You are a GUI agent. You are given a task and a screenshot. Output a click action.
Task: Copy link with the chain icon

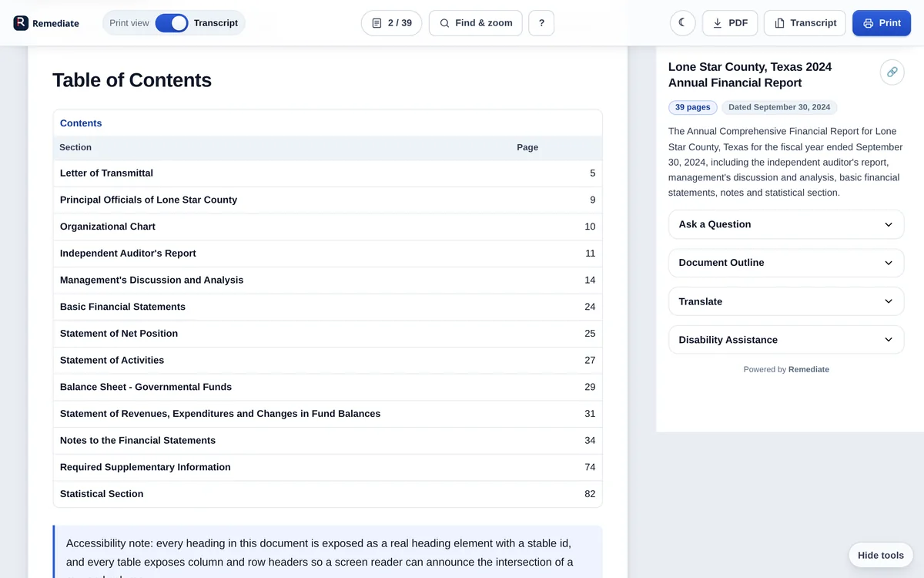click(892, 72)
